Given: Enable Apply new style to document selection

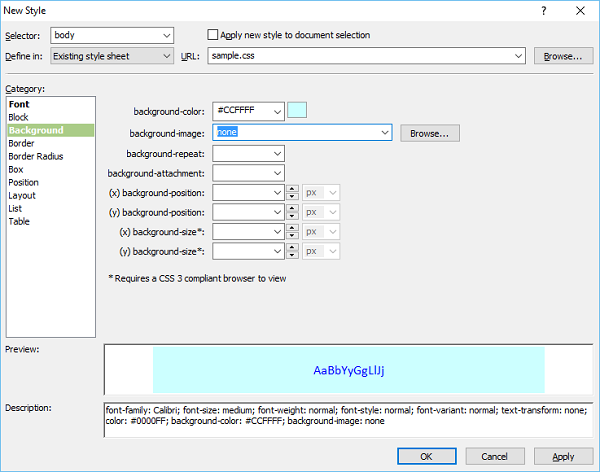Looking at the screenshot, I should click(x=212, y=35).
